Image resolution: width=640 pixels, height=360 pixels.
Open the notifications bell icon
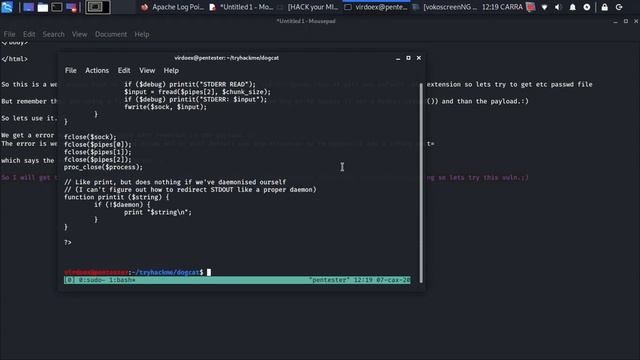pos(573,7)
